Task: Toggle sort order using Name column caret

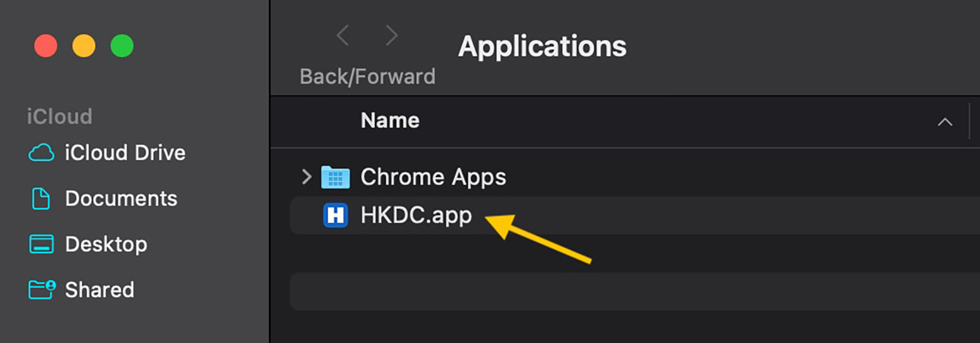Action: 944,122
